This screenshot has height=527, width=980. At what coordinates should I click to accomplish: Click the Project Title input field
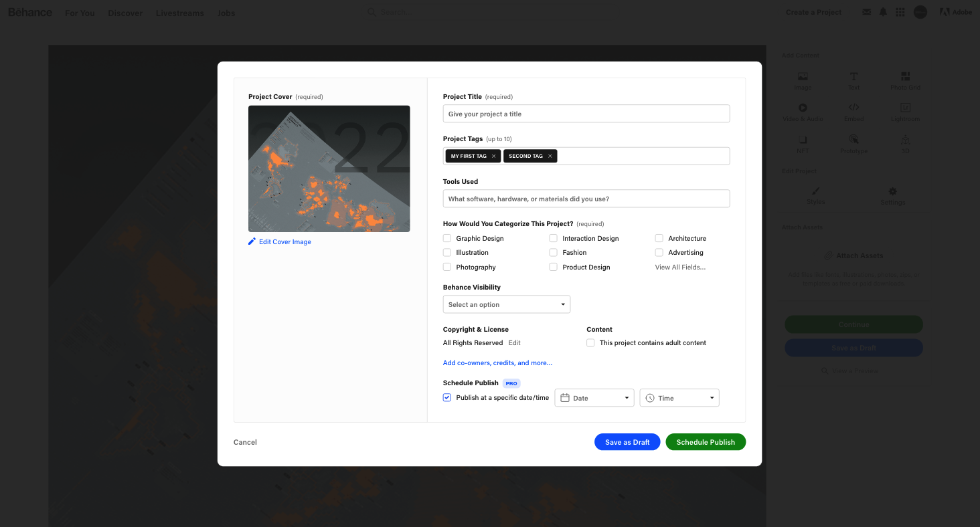[586, 113]
